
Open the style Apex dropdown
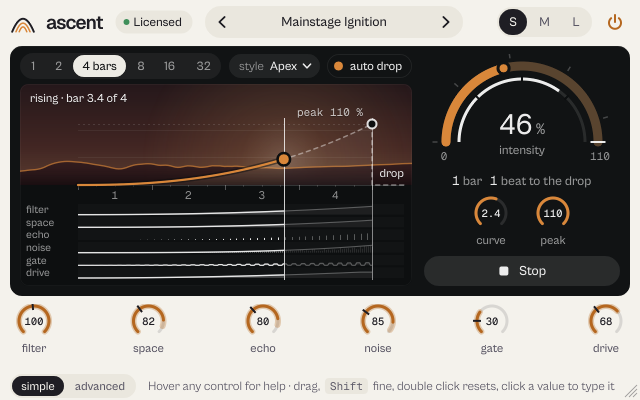click(x=274, y=66)
